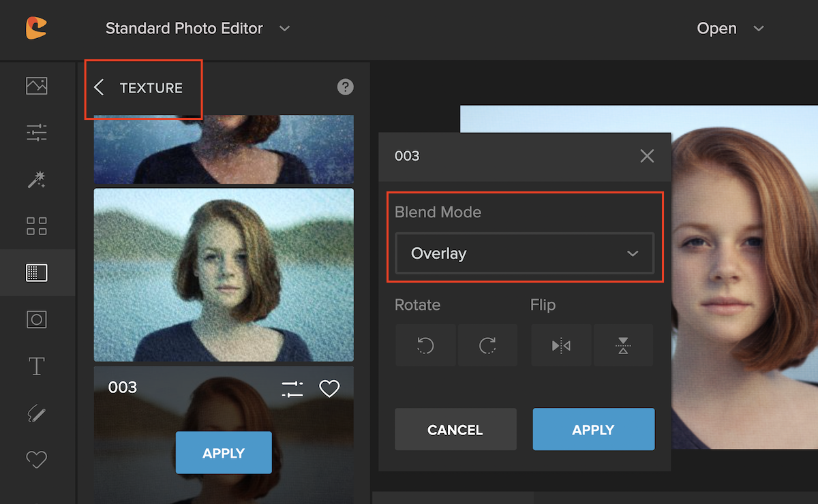Click the Cancel button in 003 dialog
The width and height of the screenshot is (818, 504).
click(x=455, y=429)
